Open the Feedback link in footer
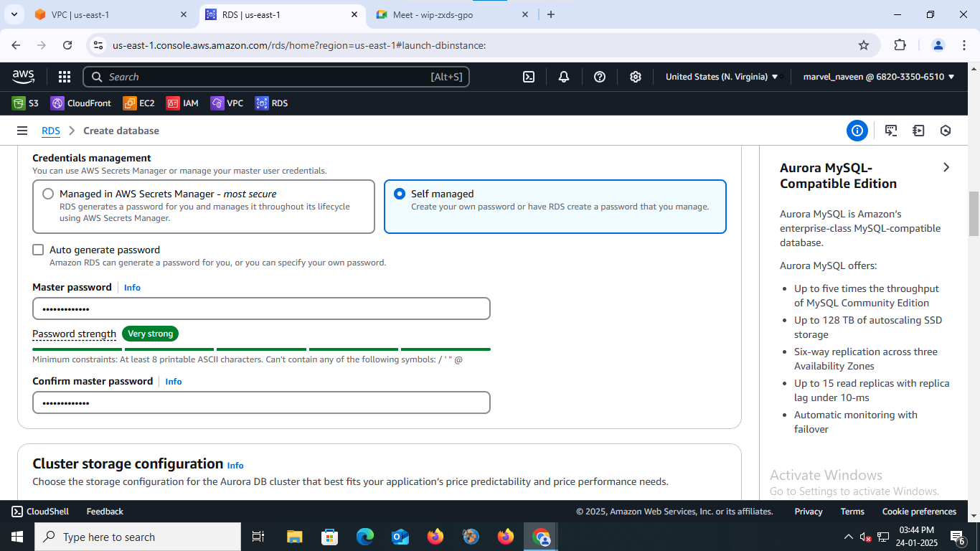The image size is (980, 551). pos(105,512)
